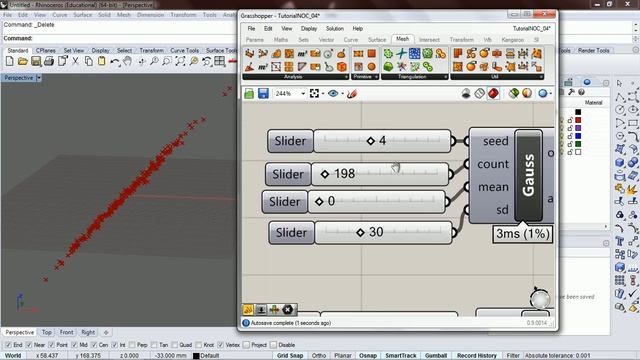
Task: Open the Grasshopper Solution menu
Action: click(x=335, y=29)
